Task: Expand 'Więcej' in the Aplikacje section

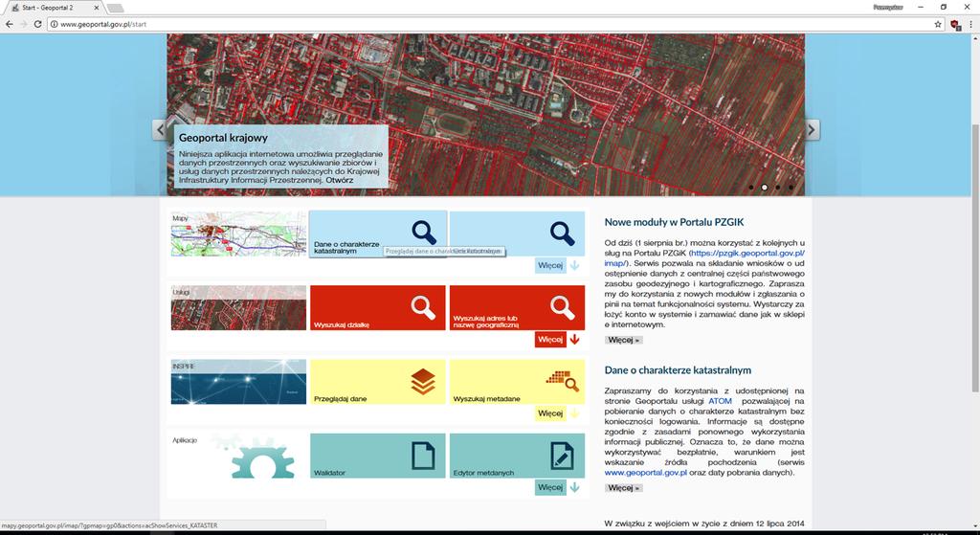Action: tap(550, 487)
